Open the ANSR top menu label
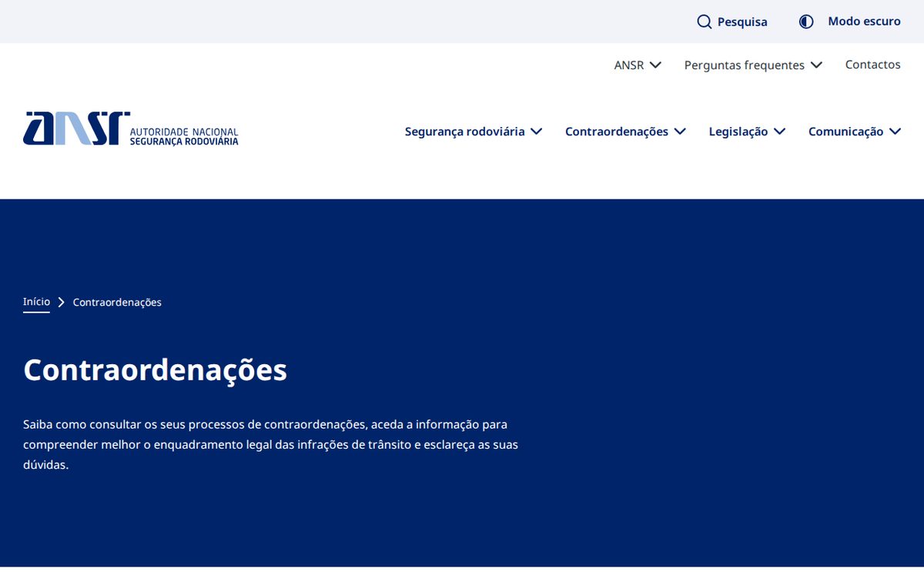The image size is (924, 572). [629, 65]
